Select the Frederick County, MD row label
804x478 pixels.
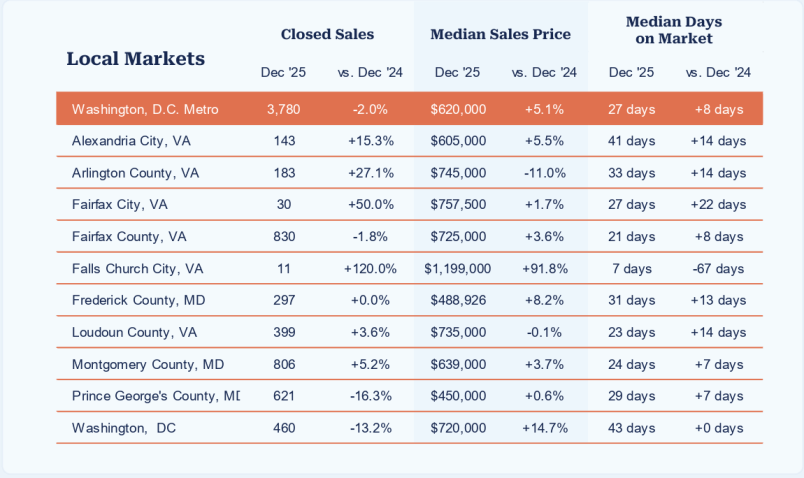(x=135, y=300)
